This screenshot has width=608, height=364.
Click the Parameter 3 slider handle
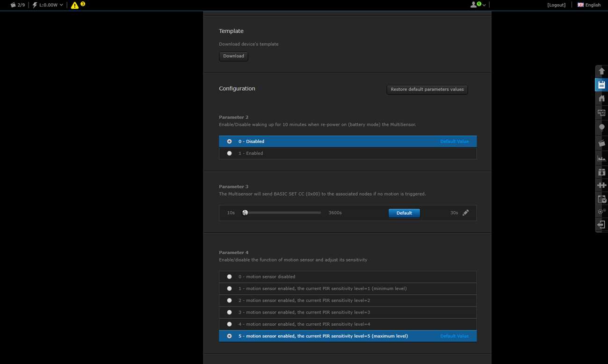pyautogui.click(x=245, y=213)
